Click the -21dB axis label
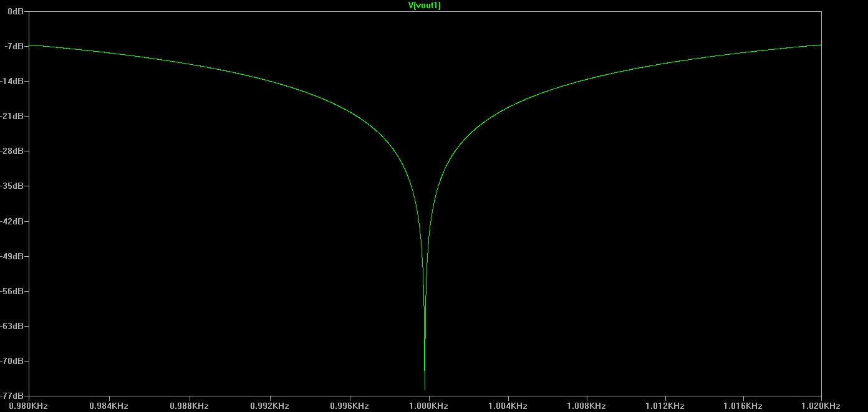This screenshot has height=412, width=868. pos(12,116)
